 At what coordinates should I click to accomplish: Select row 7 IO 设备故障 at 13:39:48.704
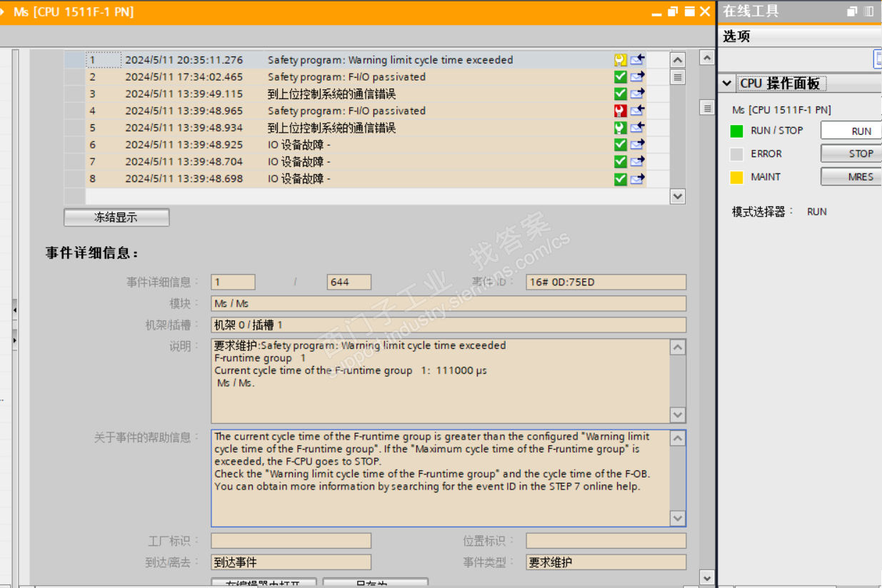(x=366, y=162)
